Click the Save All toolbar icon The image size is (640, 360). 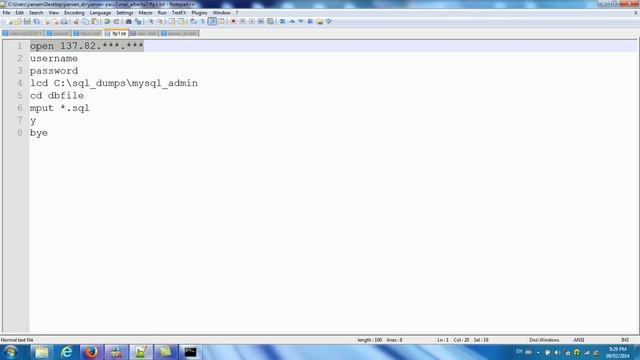(36, 21)
